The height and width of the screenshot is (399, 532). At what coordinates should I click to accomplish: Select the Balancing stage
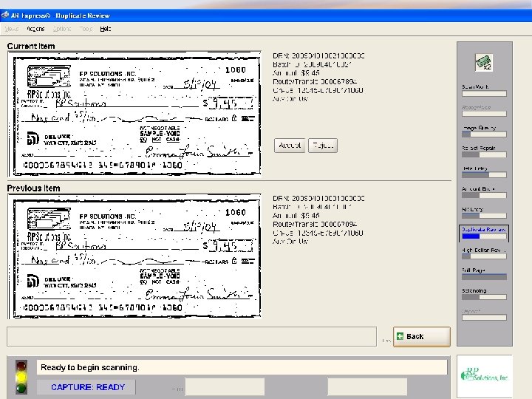point(484,294)
